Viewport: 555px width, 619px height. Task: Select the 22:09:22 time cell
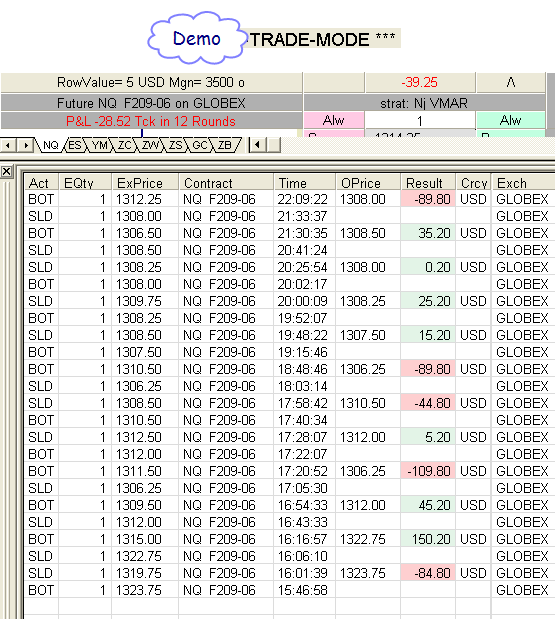[305, 199]
